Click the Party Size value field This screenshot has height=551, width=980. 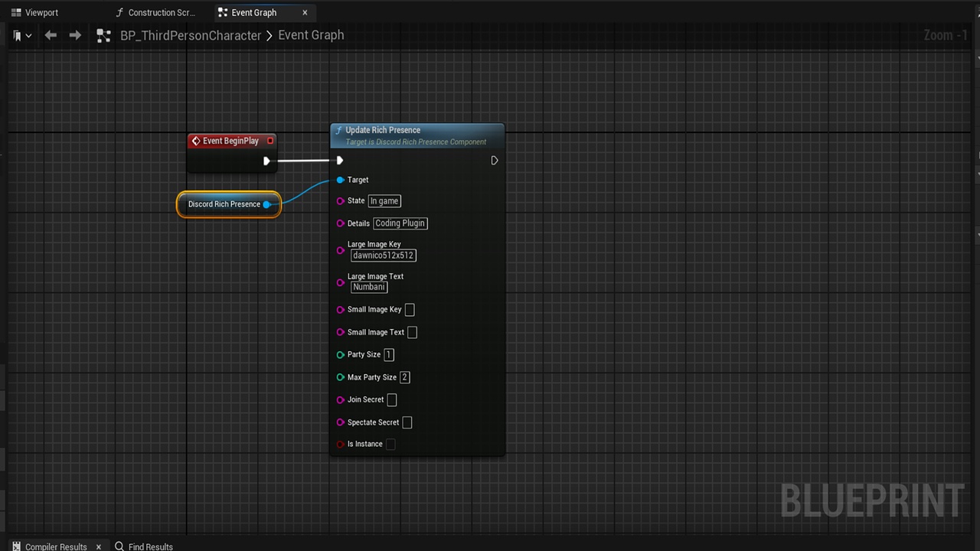(389, 354)
